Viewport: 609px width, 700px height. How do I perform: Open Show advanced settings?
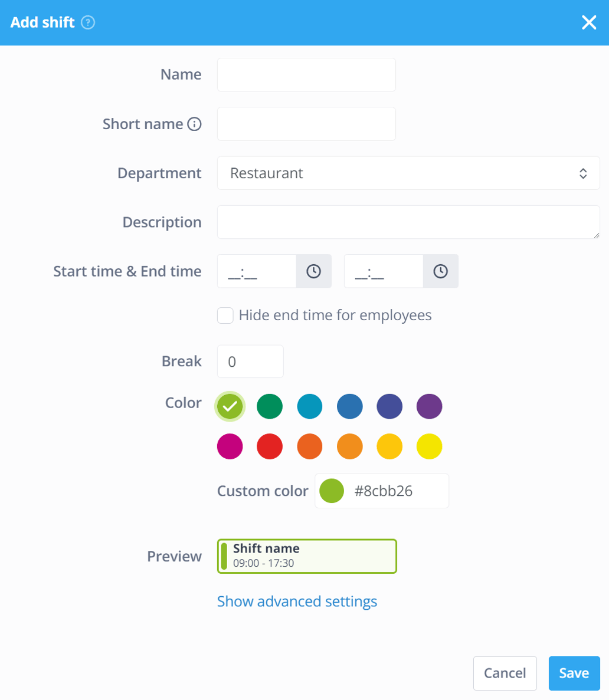[297, 601]
